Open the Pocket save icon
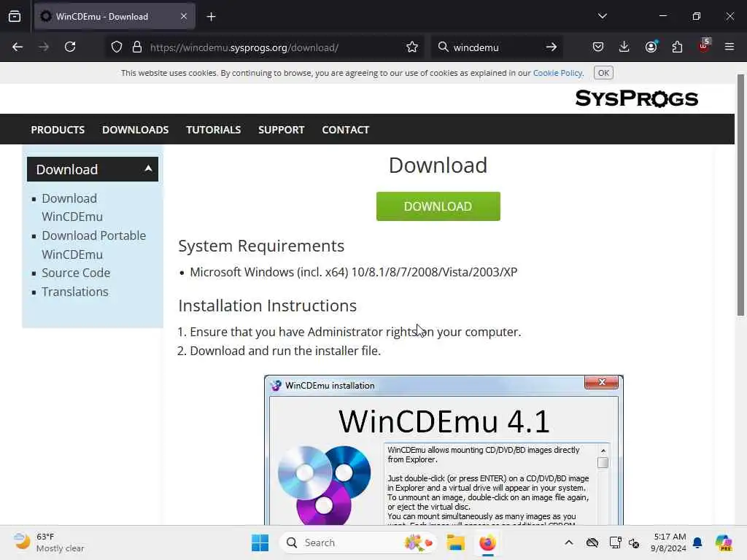747x560 pixels. [x=598, y=47]
